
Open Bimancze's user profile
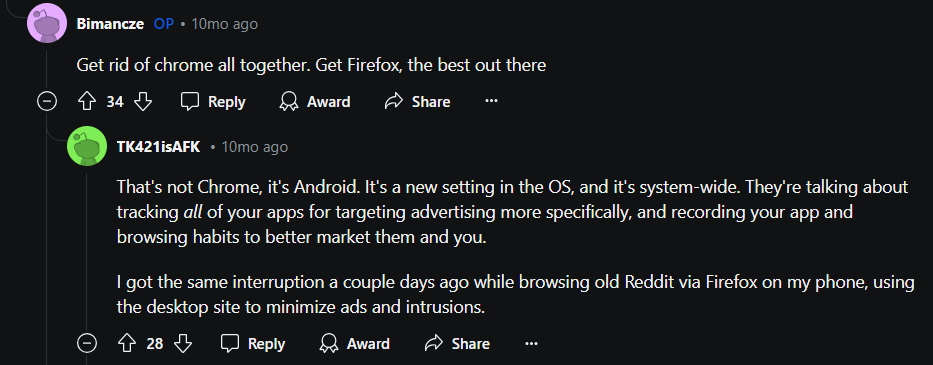110,24
